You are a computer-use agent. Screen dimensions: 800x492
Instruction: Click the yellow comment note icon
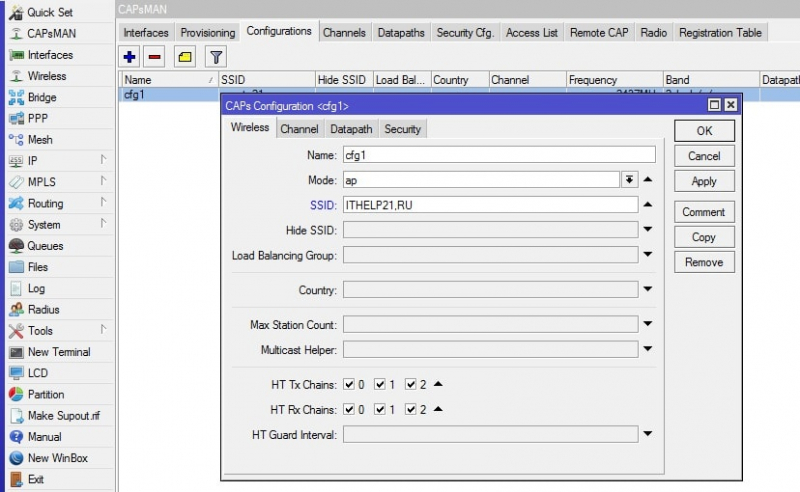click(x=185, y=57)
